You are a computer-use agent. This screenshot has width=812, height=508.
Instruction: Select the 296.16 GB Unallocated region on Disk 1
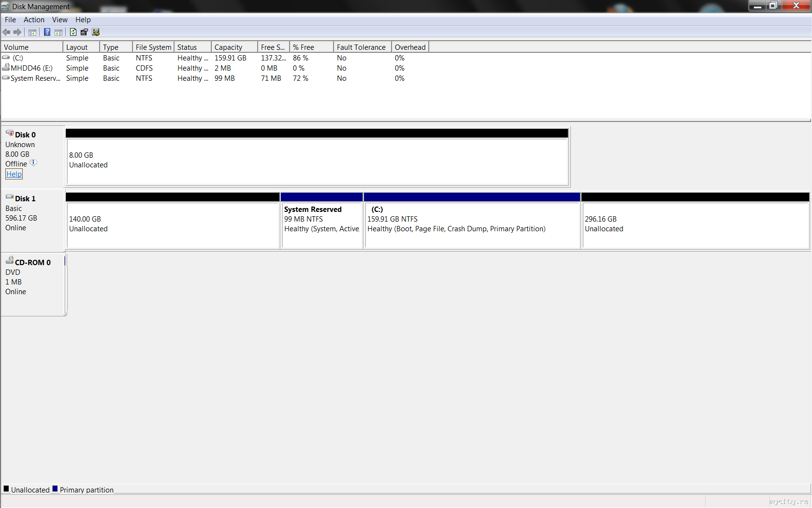tap(696, 225)
